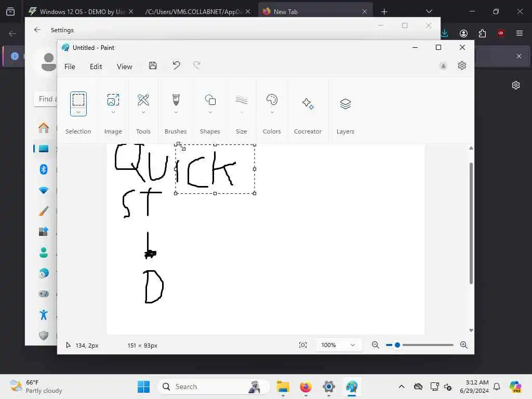The image size is (532, 399).
Task: Zoom in with the plus magnifier
Action: tap(463, 345)
